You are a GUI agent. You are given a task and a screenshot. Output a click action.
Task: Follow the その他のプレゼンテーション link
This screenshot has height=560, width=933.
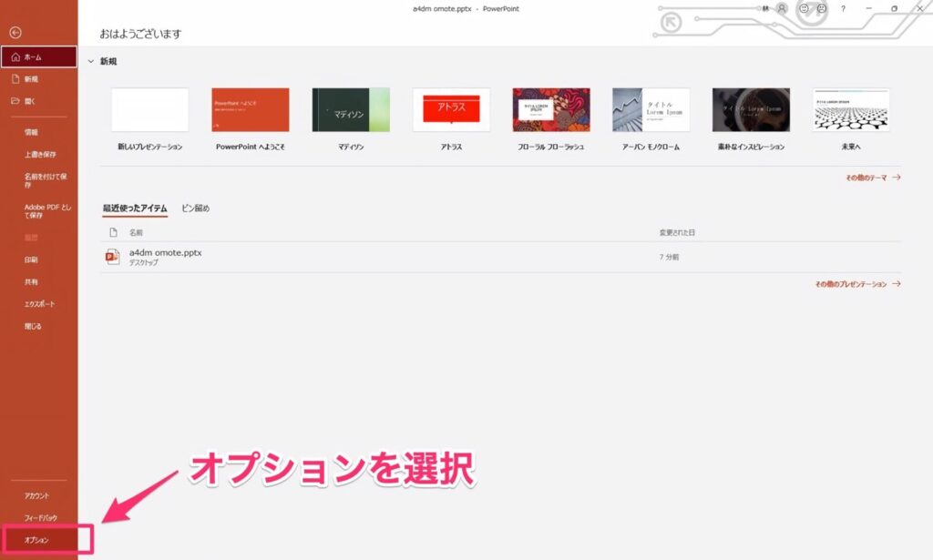[857, 284]
